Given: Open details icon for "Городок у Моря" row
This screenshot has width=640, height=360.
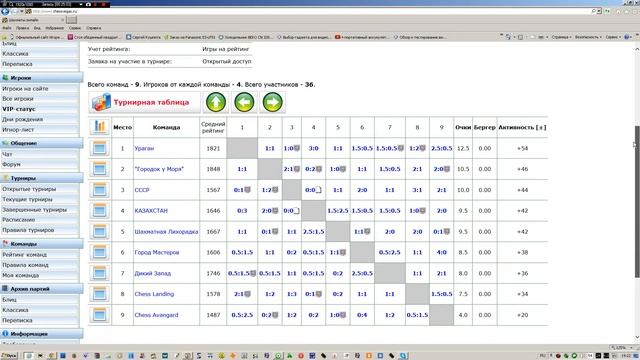Looking at the screenshot, I should click(x=99, y=169).
